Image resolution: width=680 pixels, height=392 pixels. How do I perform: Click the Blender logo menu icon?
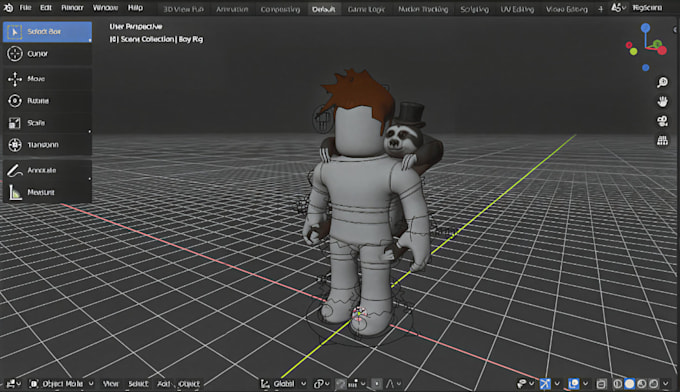click(x=8, y=8)
